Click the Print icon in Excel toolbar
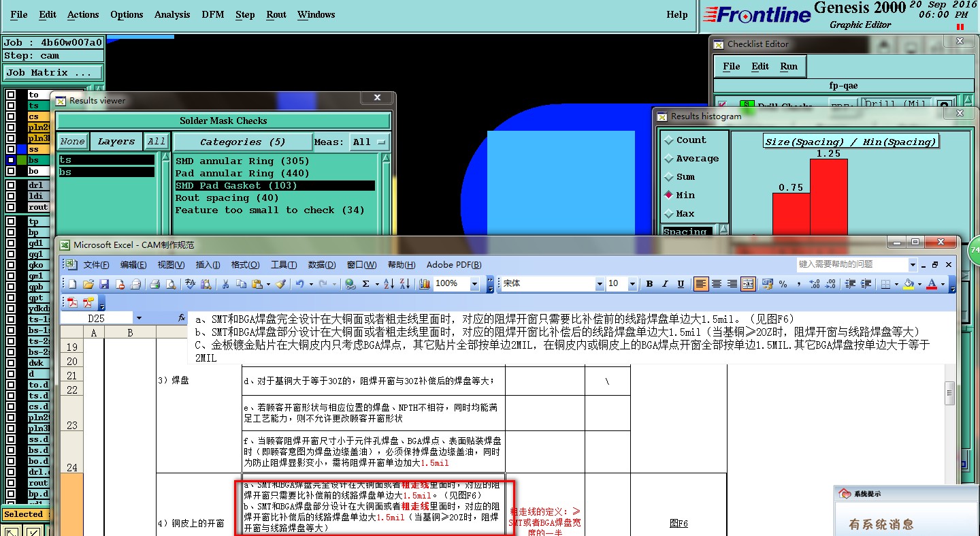Image resolution: width=980 pixels, height=536 pixels. tap(154, 283)
